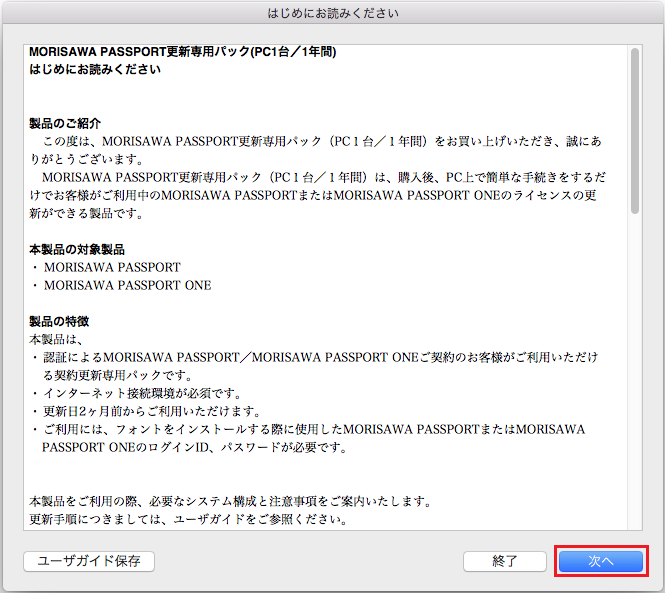Image resolution: width=665 pixels, height=593 pixels.
Task: Click the vertical scrollbar thumb
Action: [x=635, y=130]
